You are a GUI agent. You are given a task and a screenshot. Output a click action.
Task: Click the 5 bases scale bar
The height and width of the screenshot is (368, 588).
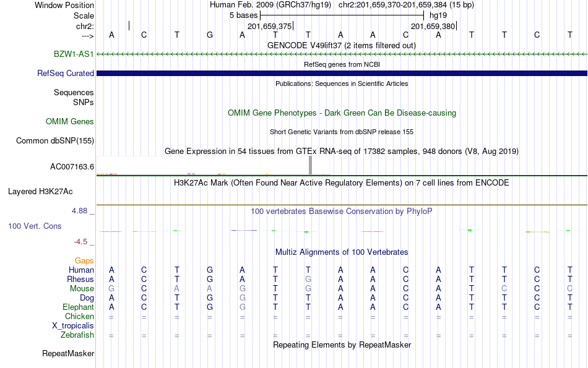pos(342,15)
